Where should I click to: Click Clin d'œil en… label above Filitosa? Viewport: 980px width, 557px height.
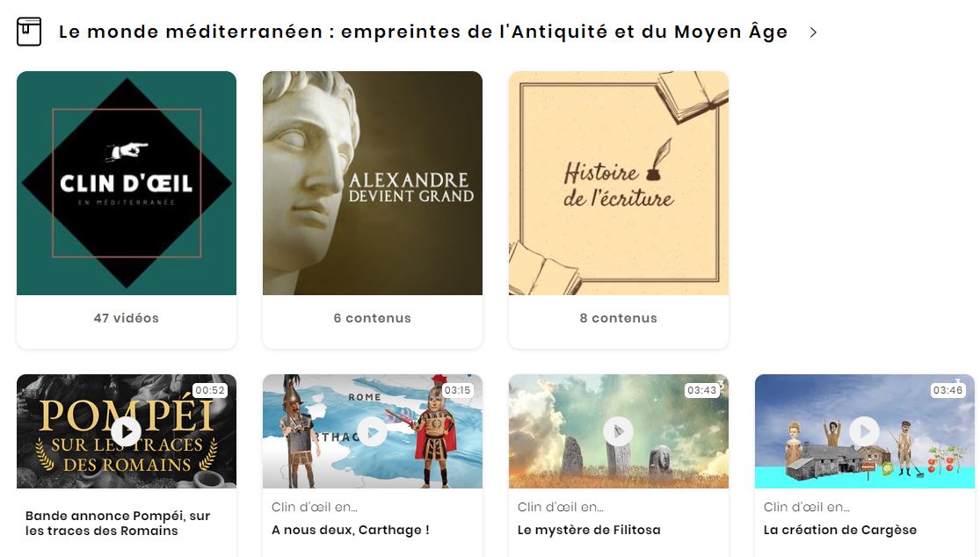point(561,507)
